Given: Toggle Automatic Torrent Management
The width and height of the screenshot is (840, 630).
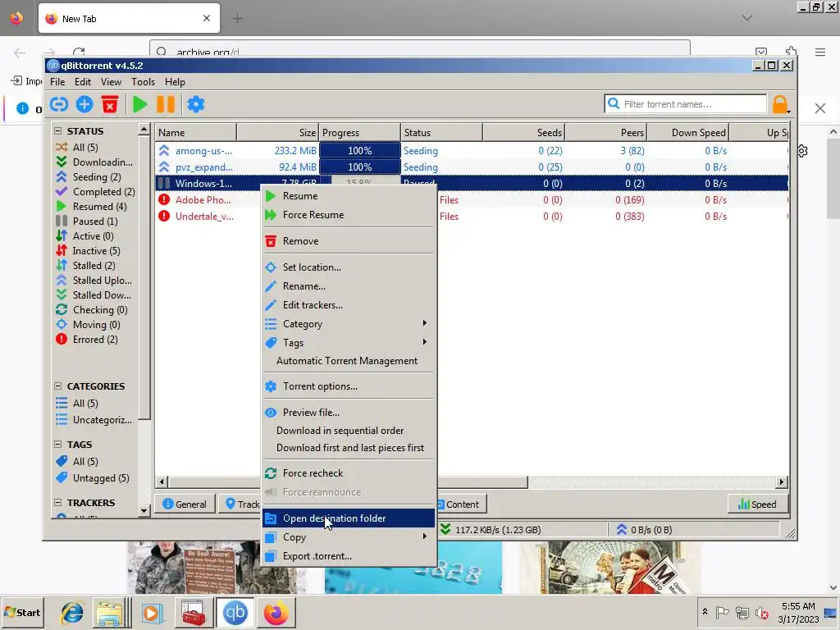Looking at the screenshot, I should (349, 361).
